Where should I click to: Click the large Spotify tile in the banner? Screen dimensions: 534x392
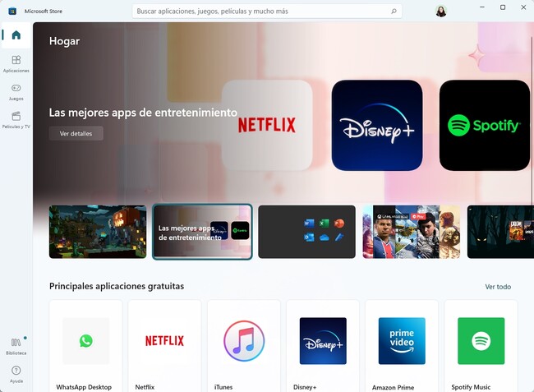click(484, 125)
